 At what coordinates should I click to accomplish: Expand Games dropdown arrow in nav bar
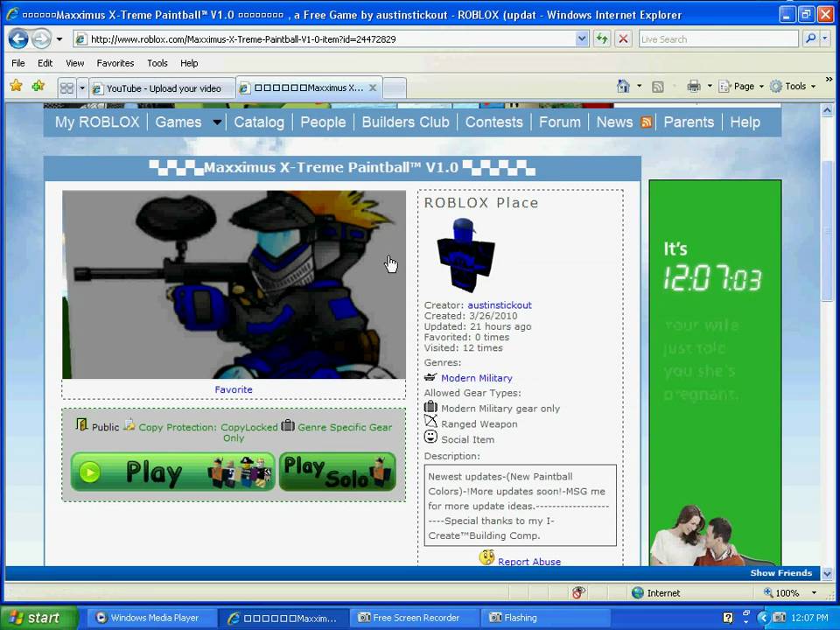[x=217, y=122]
